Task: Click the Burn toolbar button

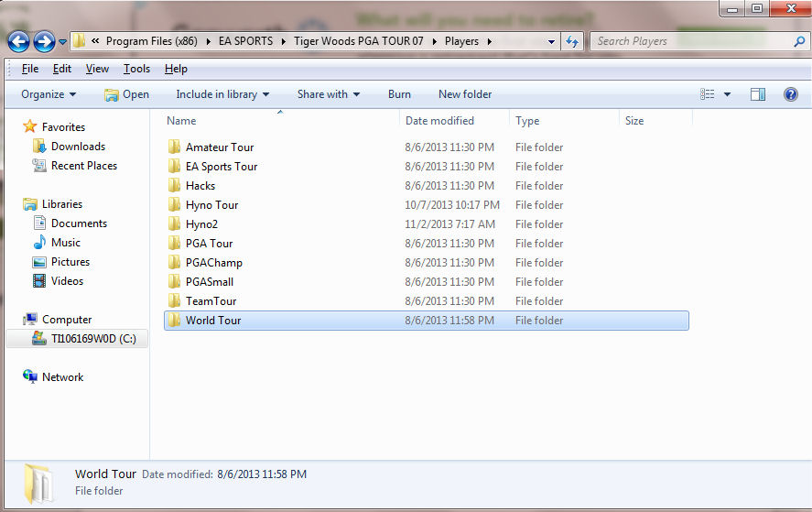Action: [x=399, y=94]
